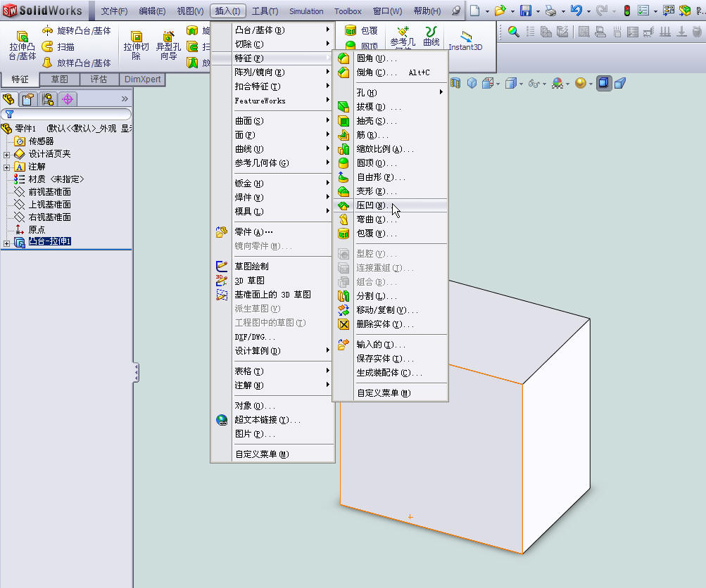706x588 pixels.
Task: Select 前视基准面 front plane
Action: (x=43, y=191)
